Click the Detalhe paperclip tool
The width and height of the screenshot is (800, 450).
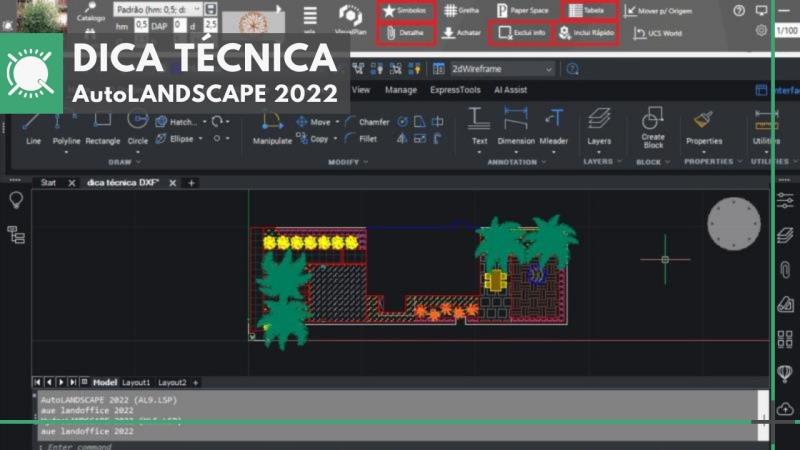tap(406, 33)
